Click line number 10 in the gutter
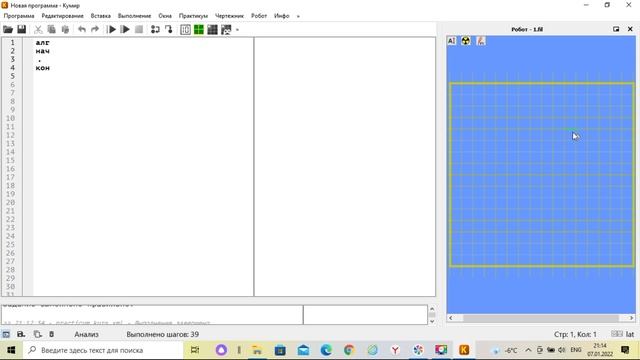Screen dimensions: 640x360 pos(10,118)
